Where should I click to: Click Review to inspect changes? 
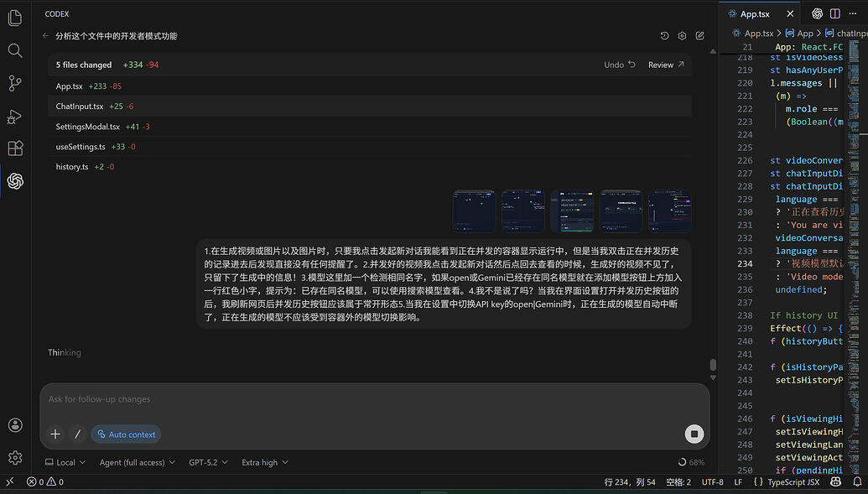pos(666,65)
